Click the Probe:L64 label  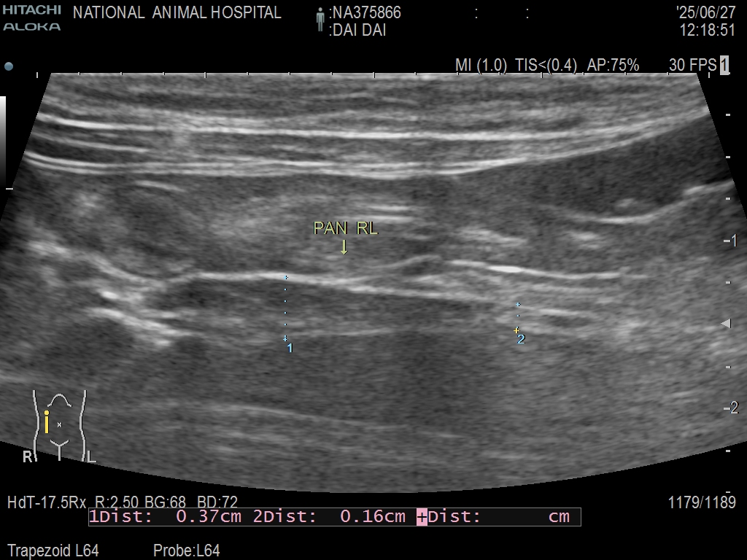point(186,551)
